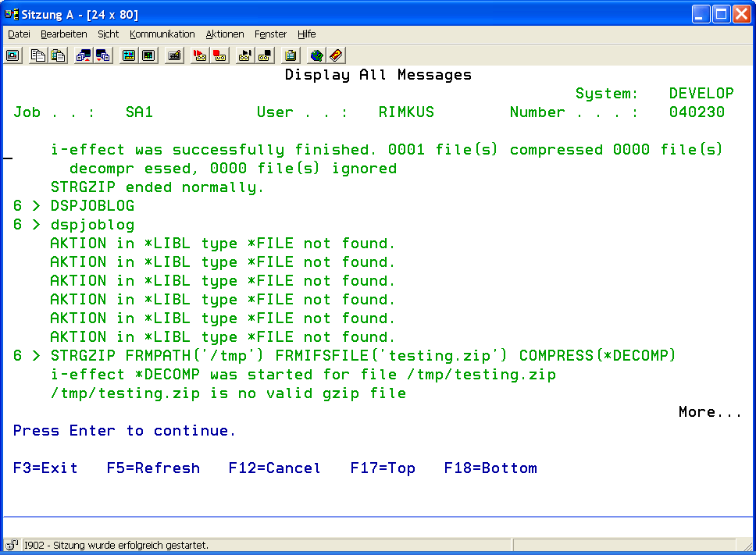Open the Bearbeiten menu

click(64, 34)
